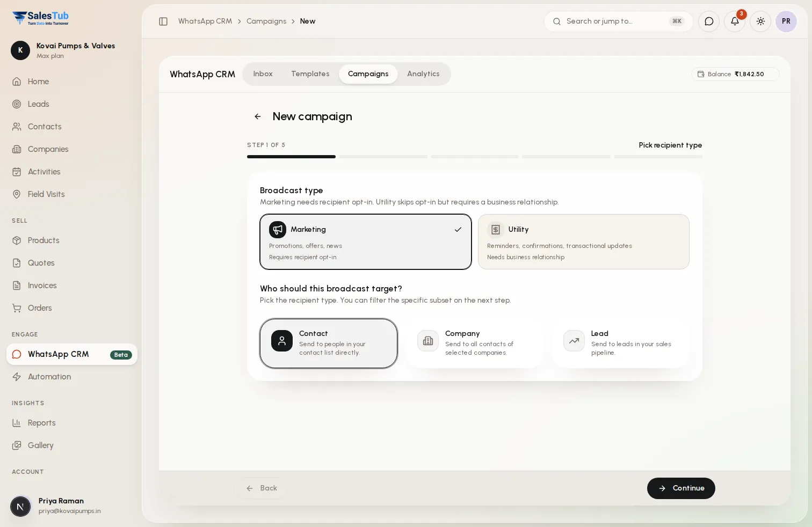The image size is (812, 527).
Task: Switch to the Inbox tab
Action: coord(263,74)
